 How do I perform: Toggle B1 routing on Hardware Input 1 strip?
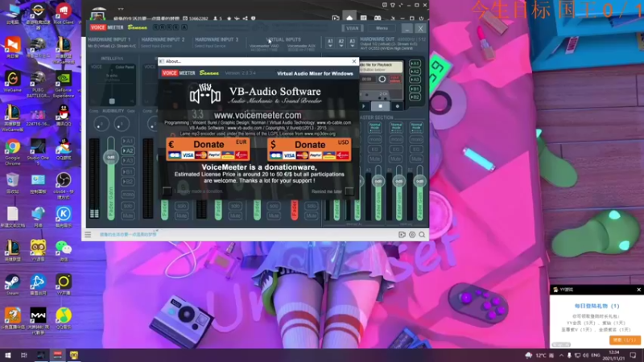pos(128,171)
